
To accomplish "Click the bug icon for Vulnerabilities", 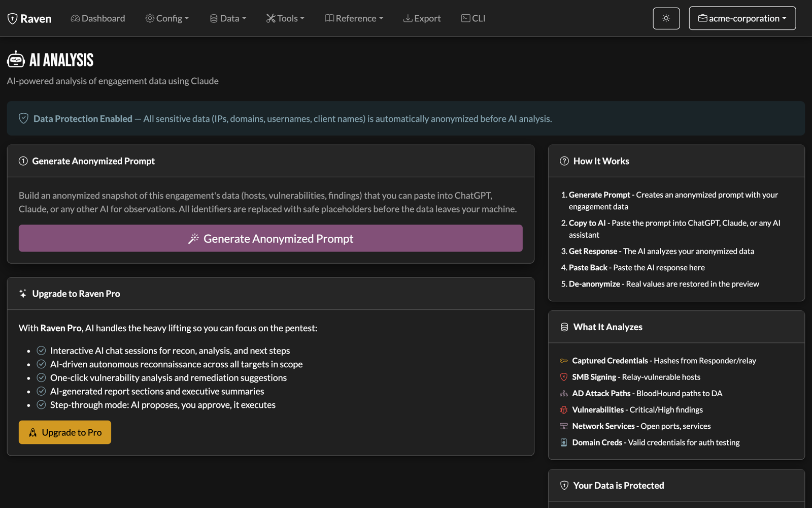I will pos(564,410).
